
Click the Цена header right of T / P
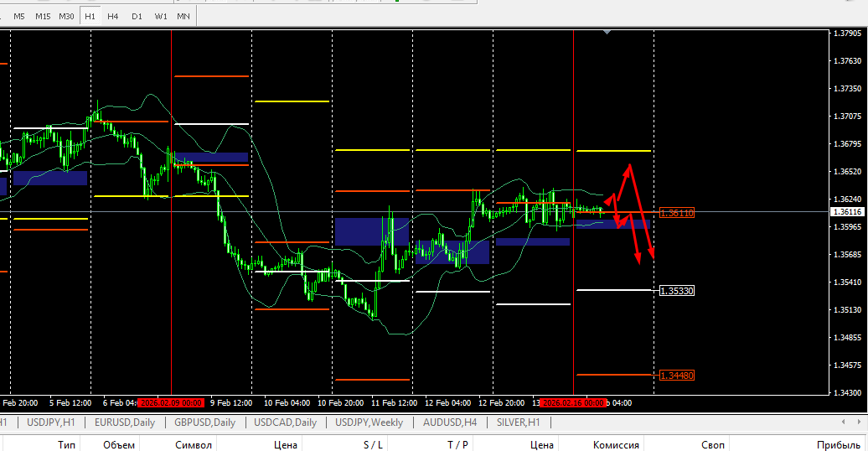point(541,445)
